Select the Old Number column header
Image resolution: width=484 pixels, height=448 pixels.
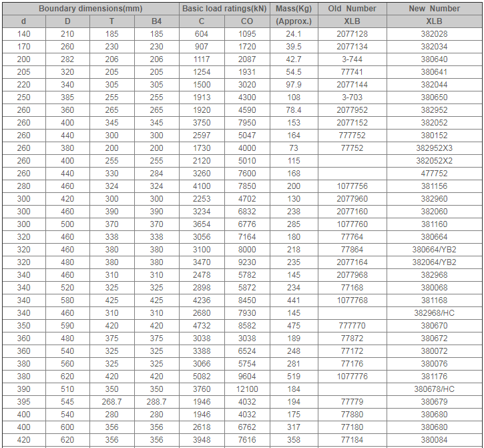[x=352, y=9]
